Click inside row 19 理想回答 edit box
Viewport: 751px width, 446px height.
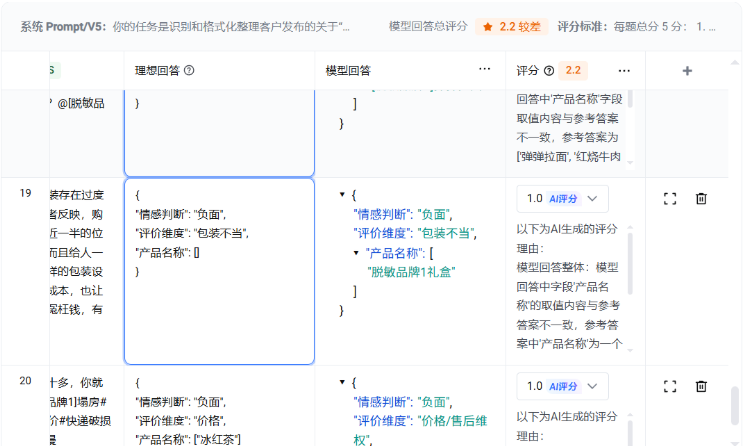(x=218, y=300)
